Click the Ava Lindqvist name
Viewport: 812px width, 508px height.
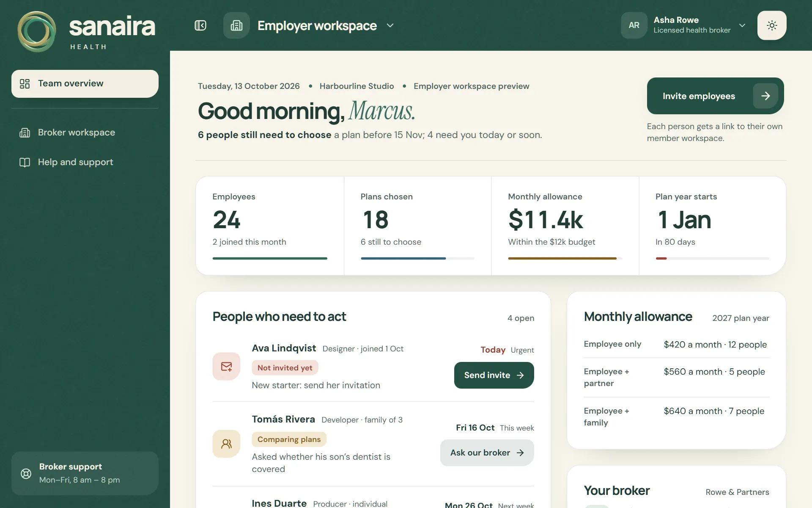coord(284,348)
